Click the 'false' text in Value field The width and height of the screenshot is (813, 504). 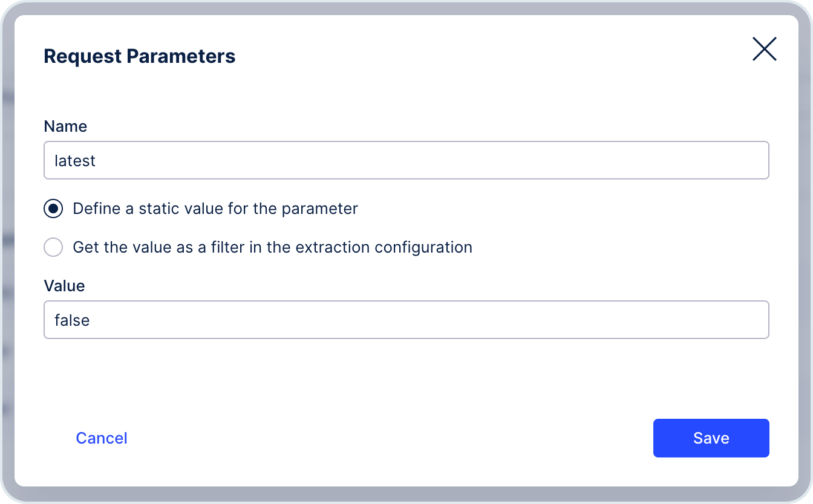click(72, 320)
